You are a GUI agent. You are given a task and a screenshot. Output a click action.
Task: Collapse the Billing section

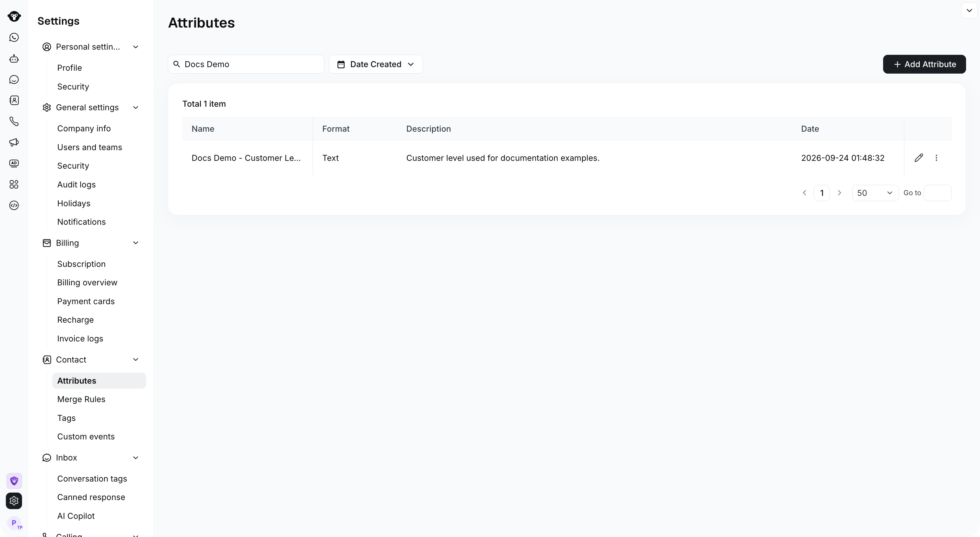(135, 243)
